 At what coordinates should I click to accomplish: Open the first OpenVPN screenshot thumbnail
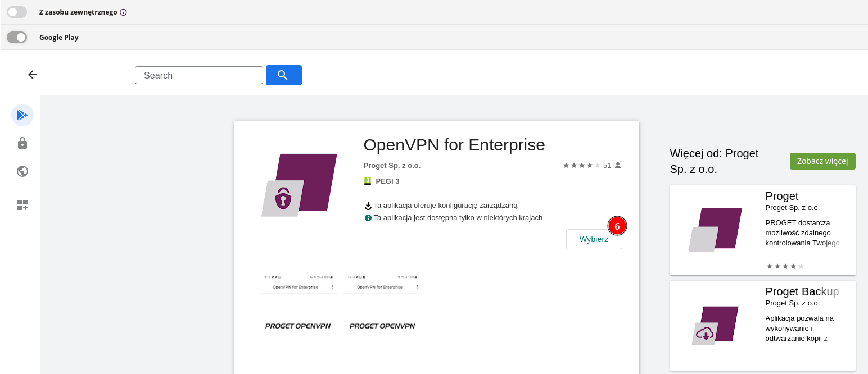click(298, 323)
